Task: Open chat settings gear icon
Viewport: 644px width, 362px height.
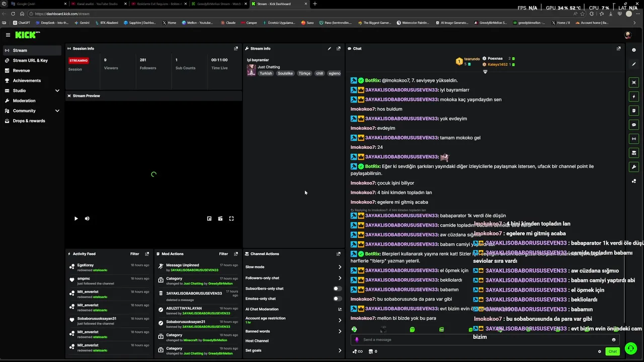Action: 599,351
